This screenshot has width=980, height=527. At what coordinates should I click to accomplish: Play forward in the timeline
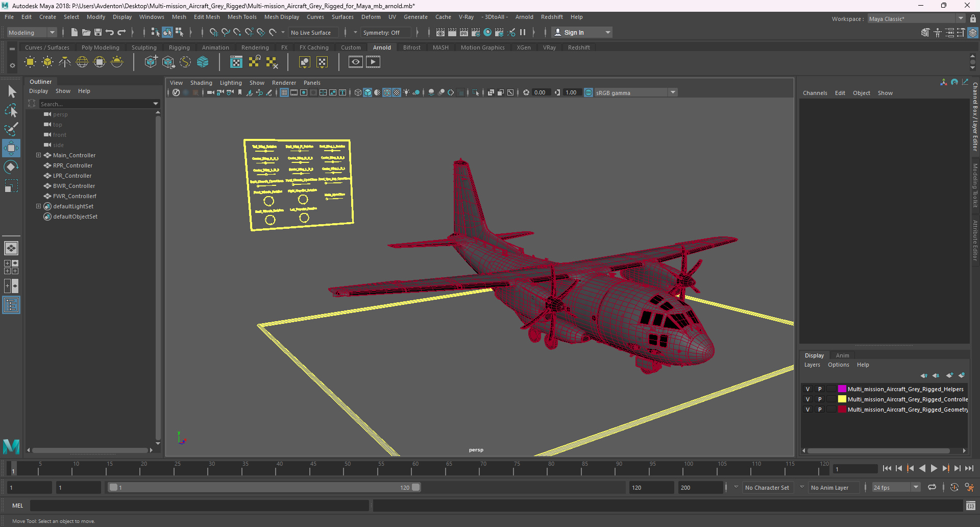coord(934,468)
